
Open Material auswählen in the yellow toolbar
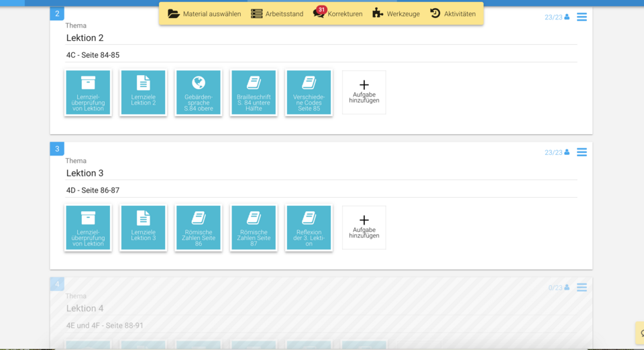tap(204, 13)
